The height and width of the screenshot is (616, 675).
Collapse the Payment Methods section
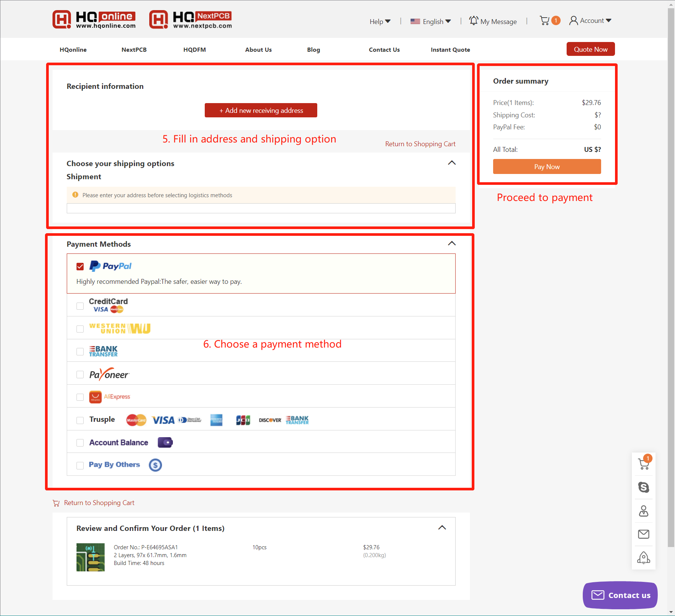pos(452,243)
